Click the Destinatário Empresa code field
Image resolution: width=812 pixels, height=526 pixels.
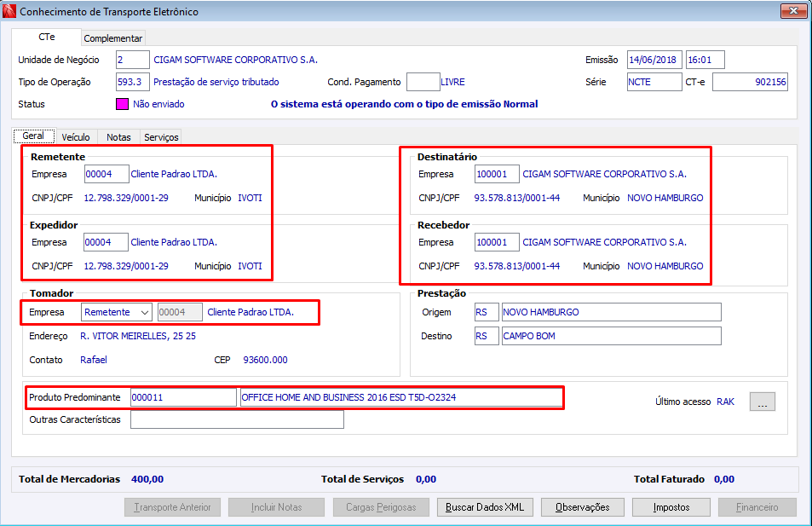[x=497, y=174]
